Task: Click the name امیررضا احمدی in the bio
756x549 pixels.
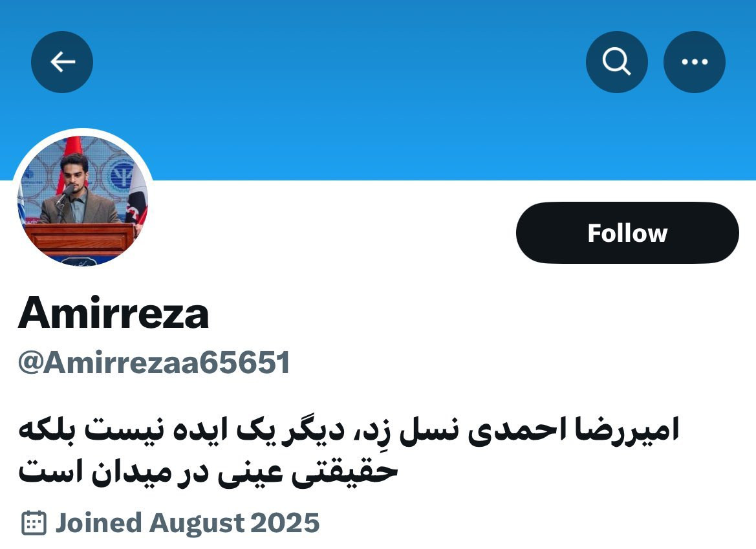Action: tap(574, 430)
